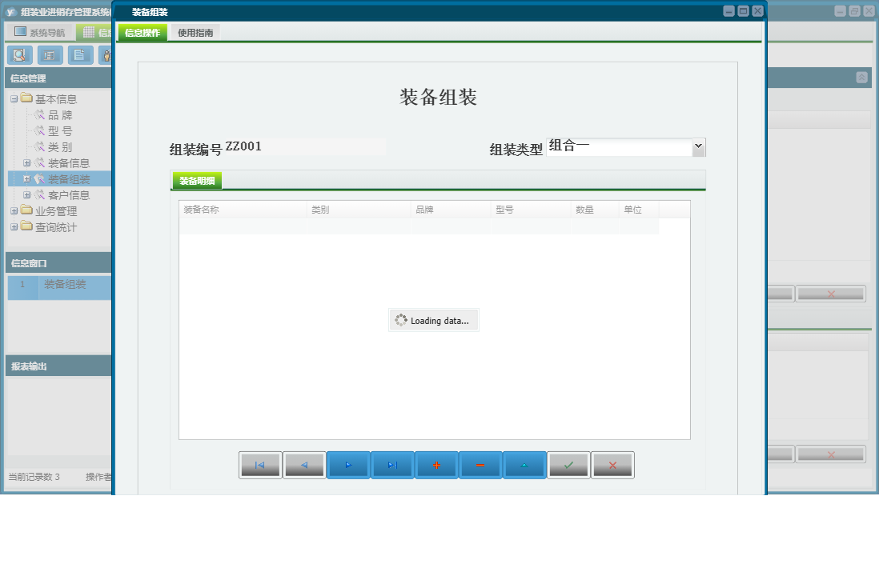The height and width of the screenshot is (588, 879).
Task: Remove a row using the minus icon
Action: coord(480,464)
